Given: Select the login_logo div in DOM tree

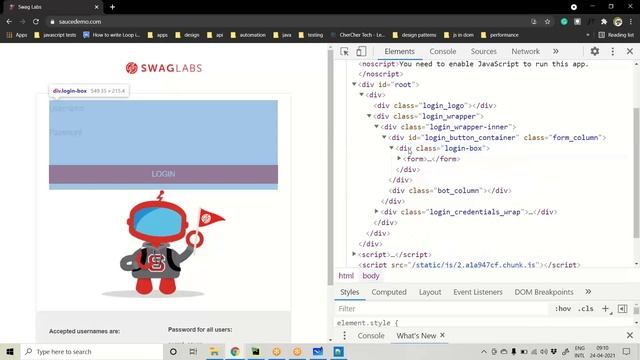Looking at the screenshot, I should 435,106.
